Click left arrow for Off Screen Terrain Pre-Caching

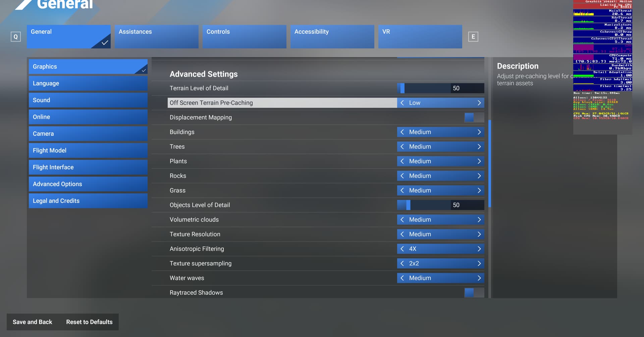[402, 103]
